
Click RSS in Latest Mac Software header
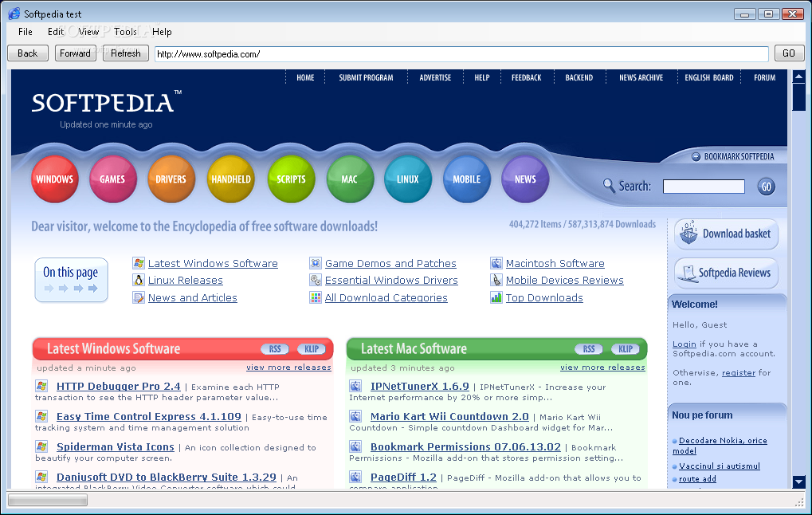589,349
